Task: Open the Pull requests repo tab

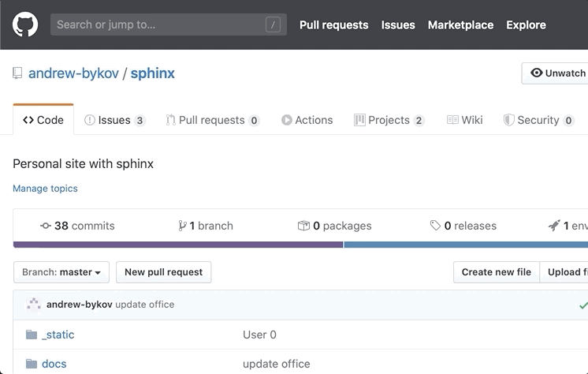Action: [x=213, y=120]
